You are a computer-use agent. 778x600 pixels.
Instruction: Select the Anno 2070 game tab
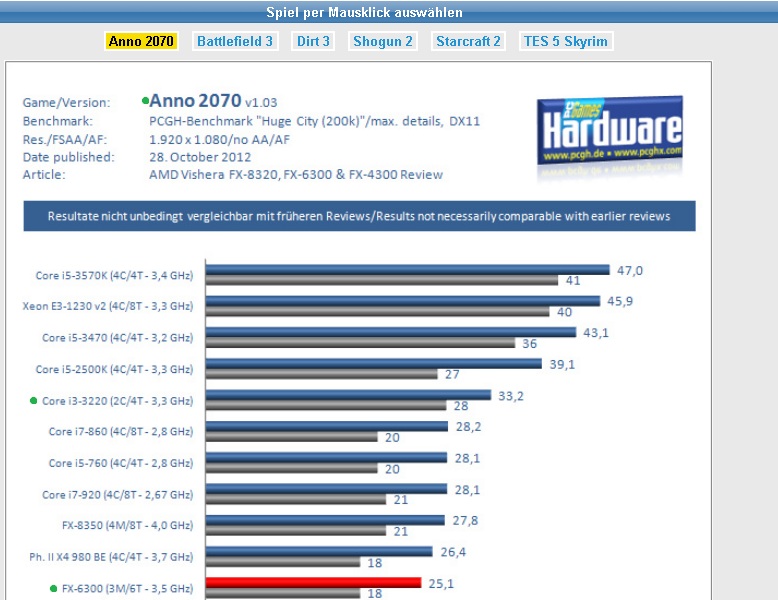pos(141,41)
